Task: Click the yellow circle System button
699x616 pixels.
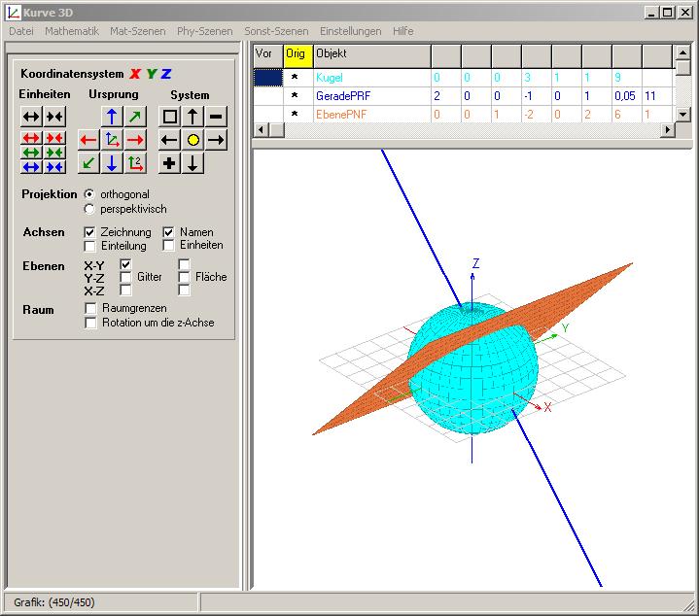Action: (193, 140)
